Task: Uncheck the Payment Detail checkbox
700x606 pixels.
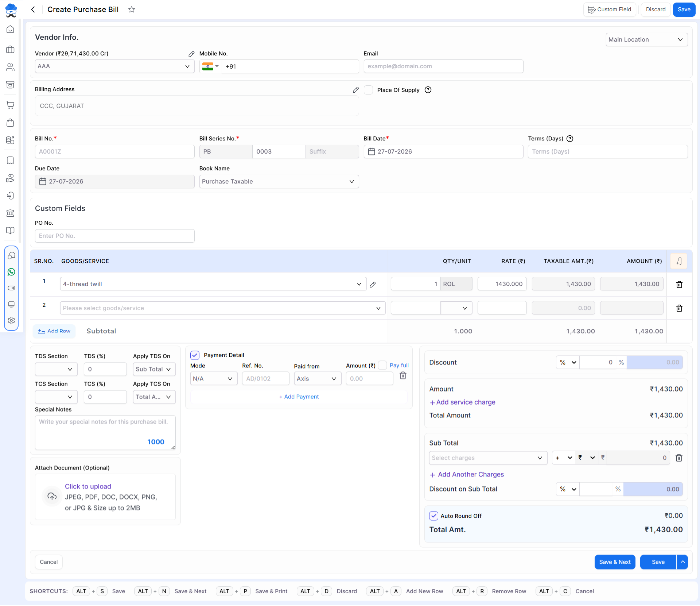Action: point(195,355)
